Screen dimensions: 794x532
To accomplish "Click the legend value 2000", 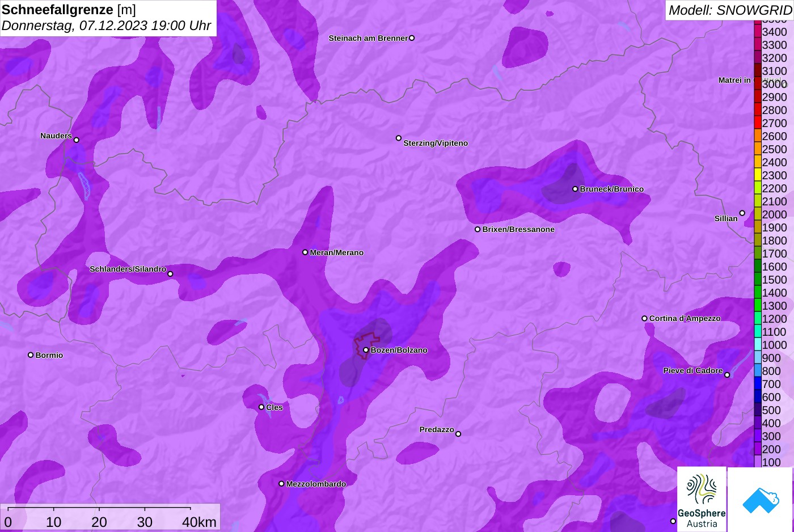I will pos(775,214).
